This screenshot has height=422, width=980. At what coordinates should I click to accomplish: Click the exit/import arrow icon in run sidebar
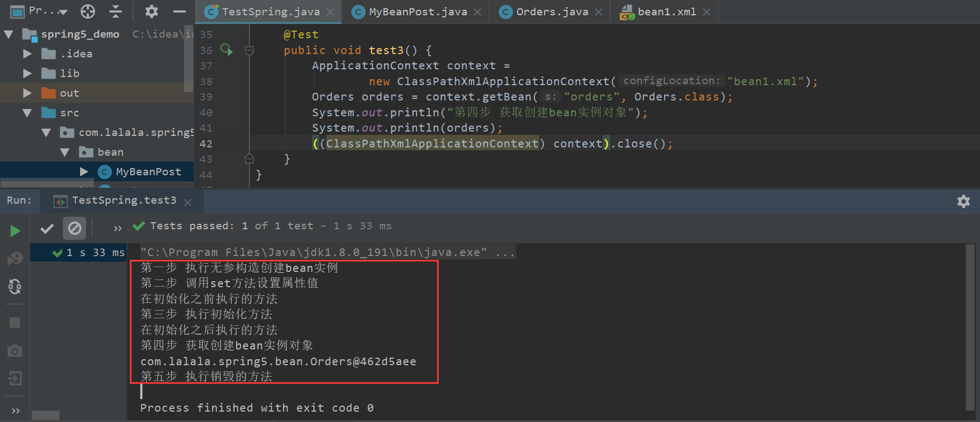click(15, 378)
